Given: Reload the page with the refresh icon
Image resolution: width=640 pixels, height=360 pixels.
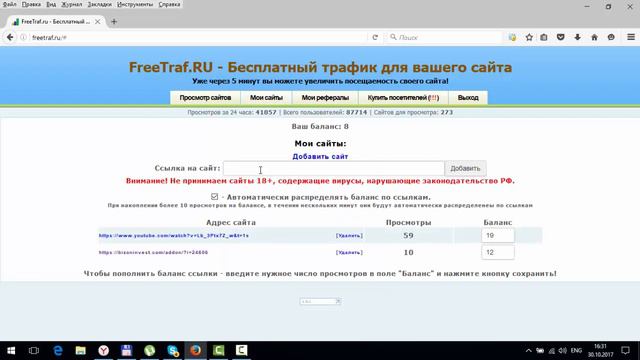Looking at the screenshot, I should (x=375, y=37).
